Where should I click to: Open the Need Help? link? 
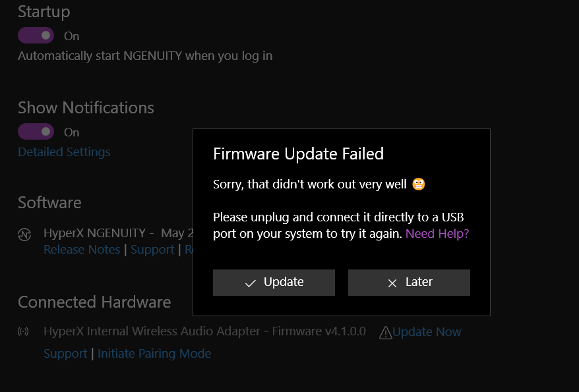click(x=437, y=233)
